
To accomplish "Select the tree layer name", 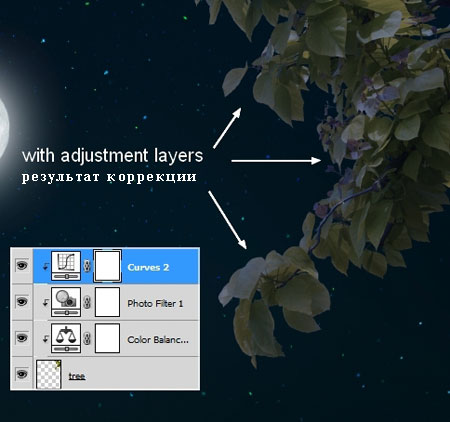I will [77, 376].
